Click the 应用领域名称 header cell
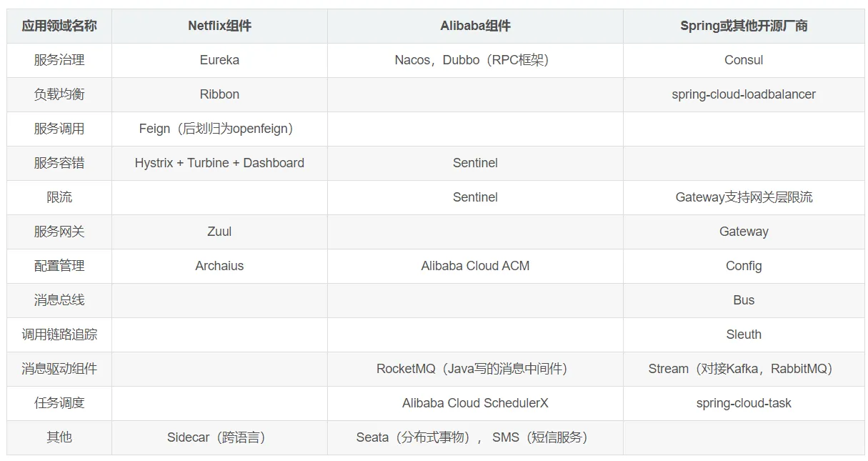The width and height of the screenshot is (868, 461). (x=59, y=26)
